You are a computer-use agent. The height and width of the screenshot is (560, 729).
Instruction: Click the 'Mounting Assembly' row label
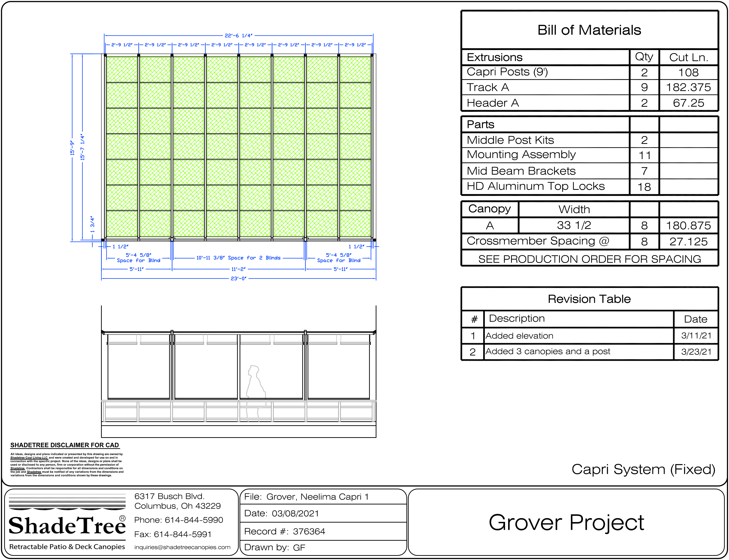(521, 155)
